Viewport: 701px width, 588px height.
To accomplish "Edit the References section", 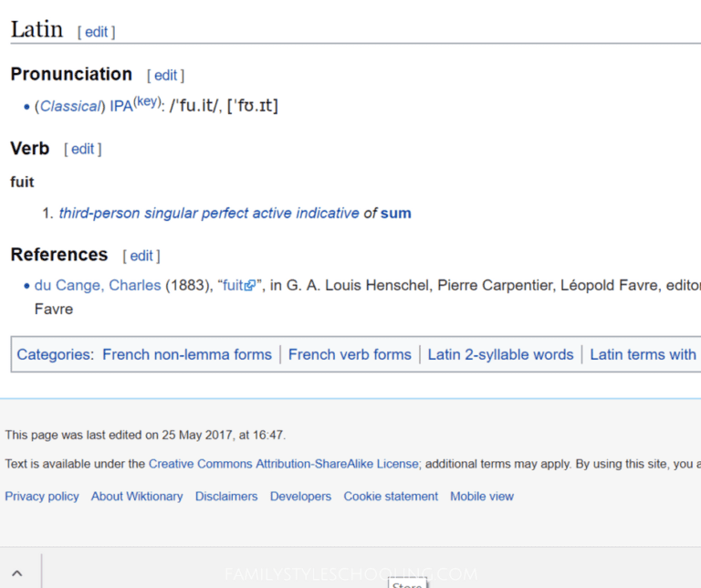I will click(x=141, y=256).
